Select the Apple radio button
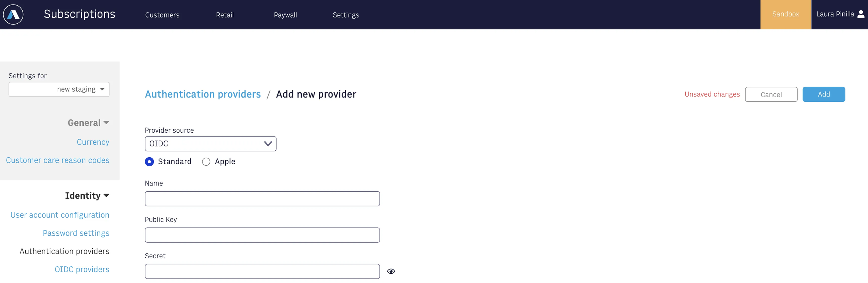 tap(206, 162)
